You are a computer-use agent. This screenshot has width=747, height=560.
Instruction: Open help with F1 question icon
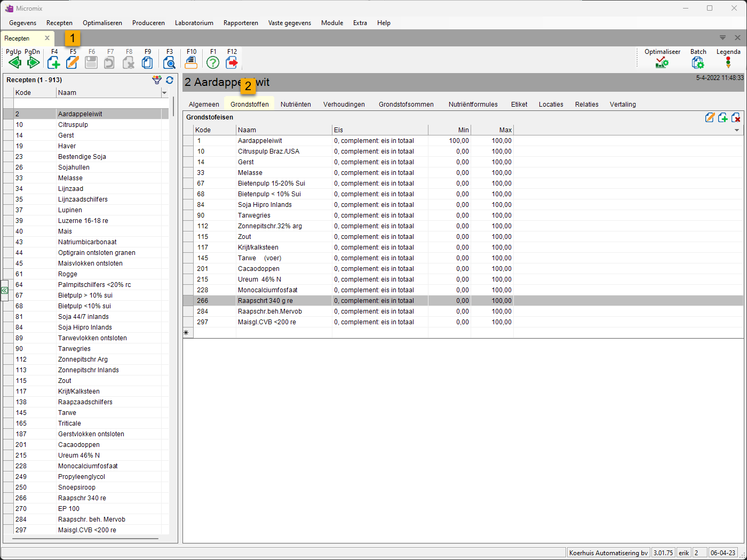coord(213,62)
